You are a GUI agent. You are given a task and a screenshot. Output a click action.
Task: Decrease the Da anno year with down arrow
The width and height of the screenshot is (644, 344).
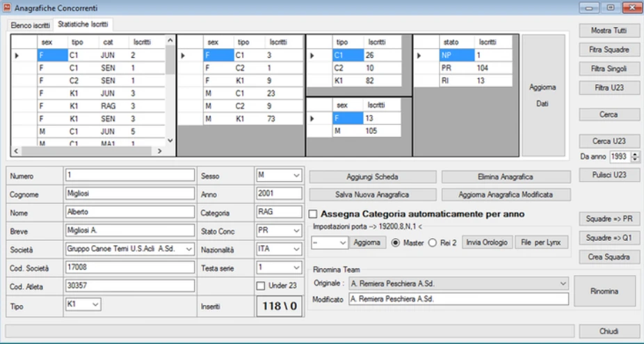click(x=636, y=159)
